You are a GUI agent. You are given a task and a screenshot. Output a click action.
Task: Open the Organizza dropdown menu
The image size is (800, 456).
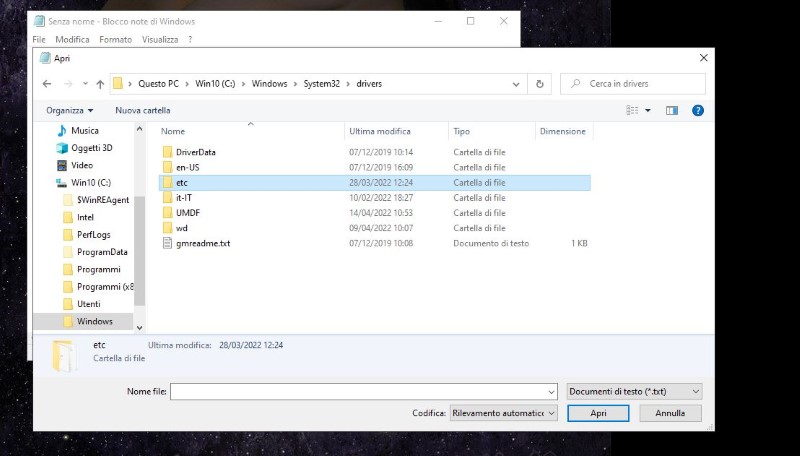70,110
